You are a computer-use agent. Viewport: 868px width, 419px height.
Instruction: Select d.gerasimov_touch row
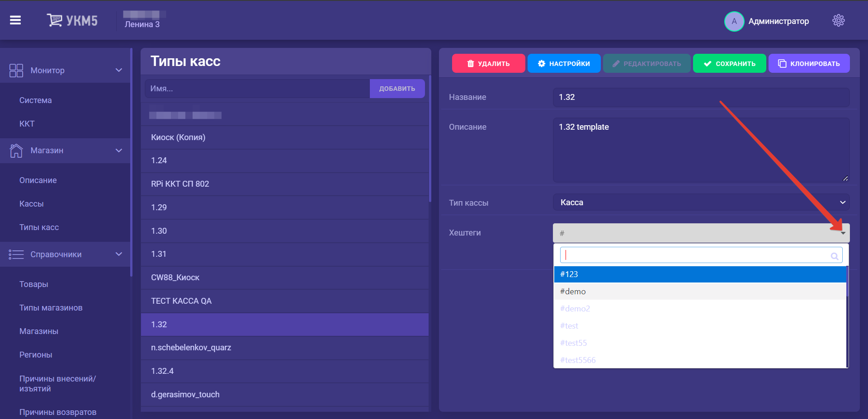pyautogui.click(x=285, y=395)
